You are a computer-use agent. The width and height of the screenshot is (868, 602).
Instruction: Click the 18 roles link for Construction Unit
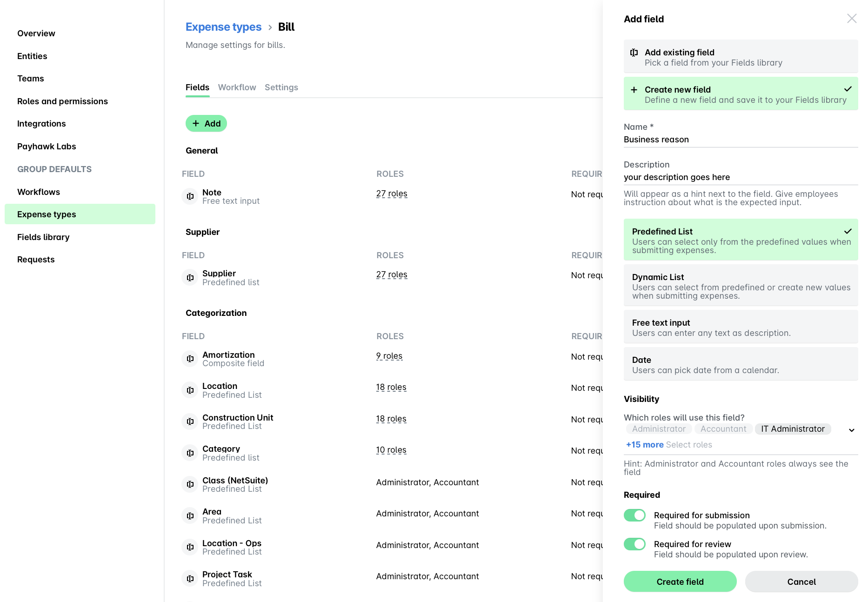[x=391, y=419]
